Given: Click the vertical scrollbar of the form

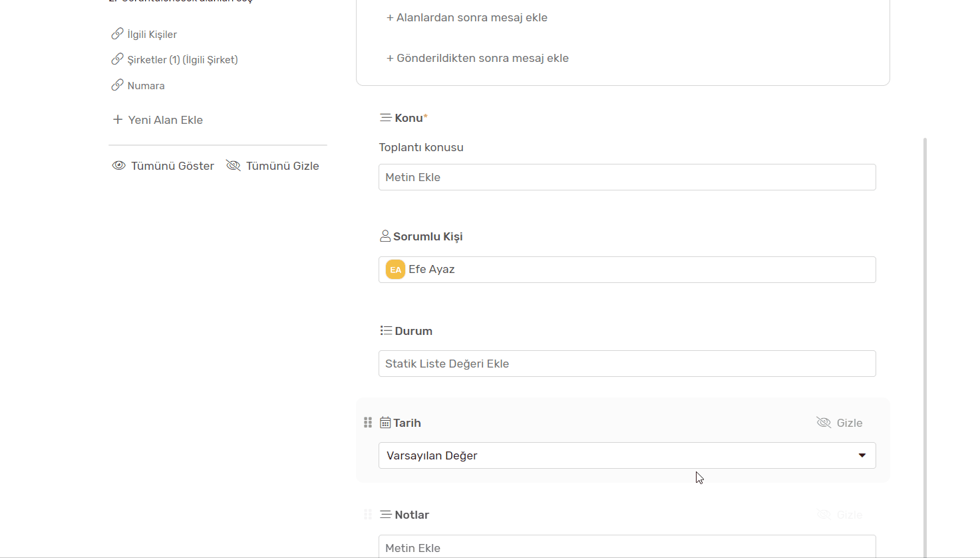Looking at the screenshot, I should click(925, 346).
